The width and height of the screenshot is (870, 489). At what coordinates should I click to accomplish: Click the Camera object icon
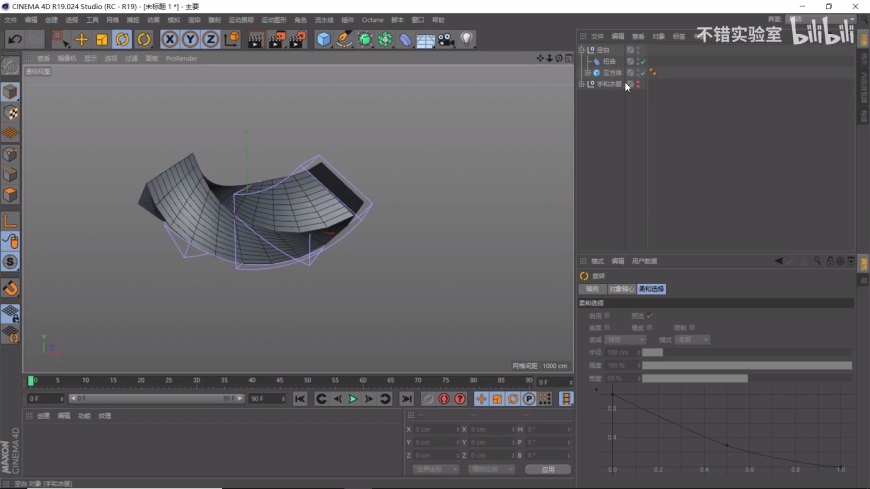[x=446, y=40]
